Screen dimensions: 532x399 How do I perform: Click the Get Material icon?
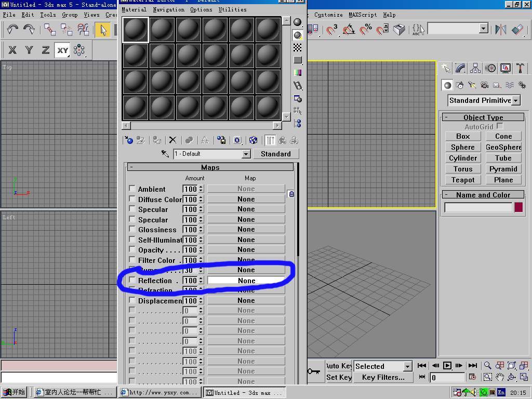[x=128, y=140]
